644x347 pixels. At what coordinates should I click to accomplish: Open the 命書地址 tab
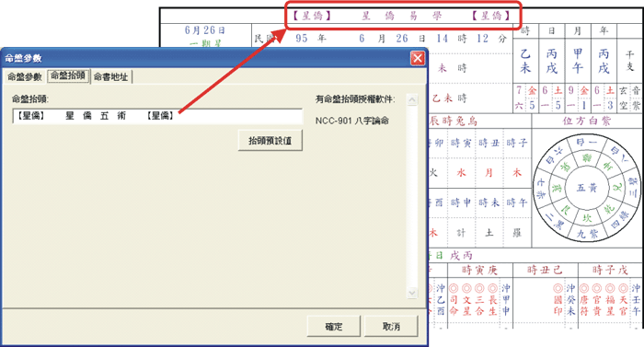click(x=111, y=76)
